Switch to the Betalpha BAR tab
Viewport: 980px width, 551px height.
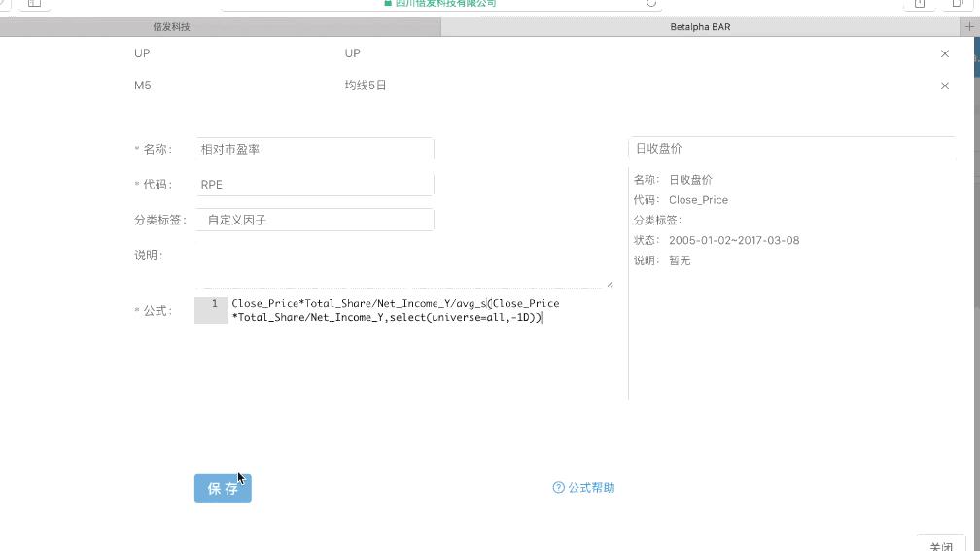pos(700,27)
